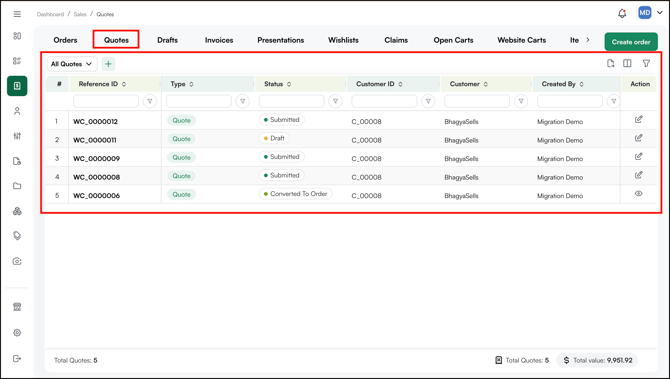Switch to the Wishlists tab
670x379 pixels.
(x=344, y=40)
